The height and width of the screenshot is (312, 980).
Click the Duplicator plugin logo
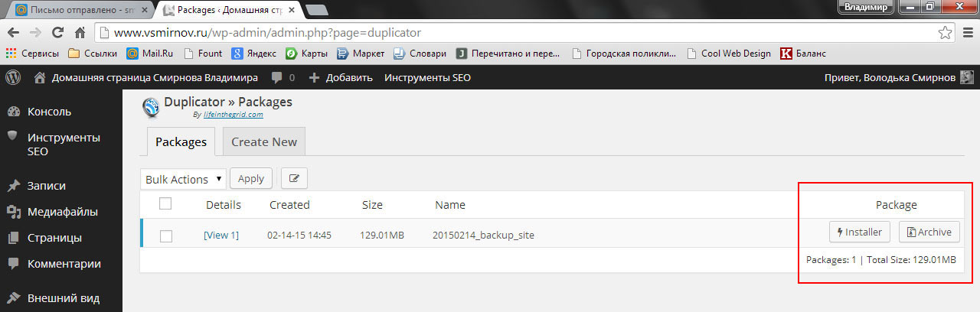click(x=151, y=107)
